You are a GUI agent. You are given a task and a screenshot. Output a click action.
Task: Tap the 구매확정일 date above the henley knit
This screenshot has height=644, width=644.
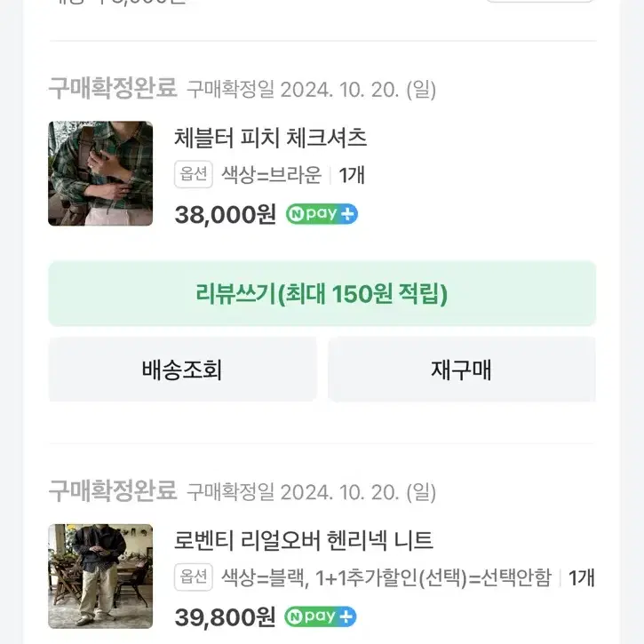pyautogui.click(x=311, y=492)
